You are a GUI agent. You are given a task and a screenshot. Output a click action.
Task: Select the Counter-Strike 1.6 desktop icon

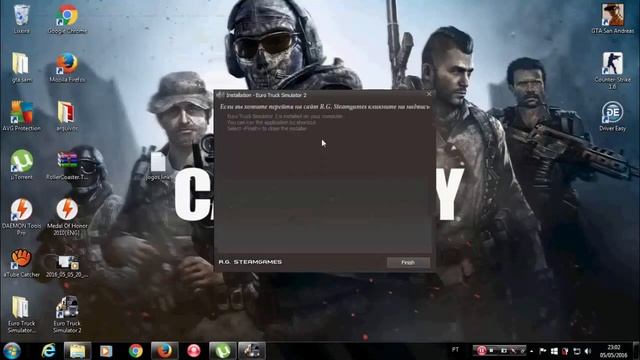point(613,71)
